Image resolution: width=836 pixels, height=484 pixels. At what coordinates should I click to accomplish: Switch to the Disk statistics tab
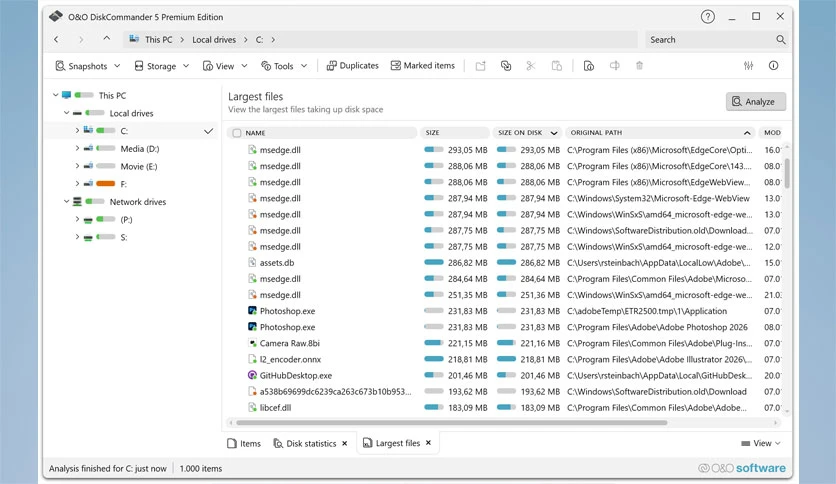(x=305, y=443)
